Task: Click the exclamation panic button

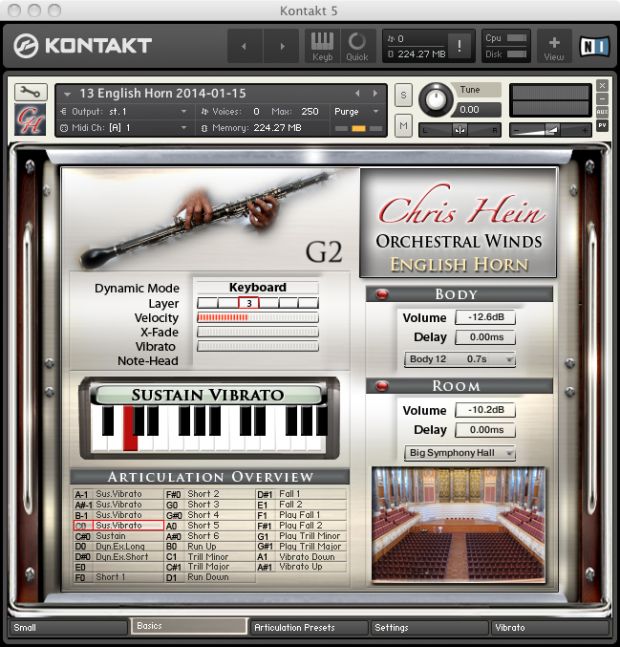Action: pos(460,45)
